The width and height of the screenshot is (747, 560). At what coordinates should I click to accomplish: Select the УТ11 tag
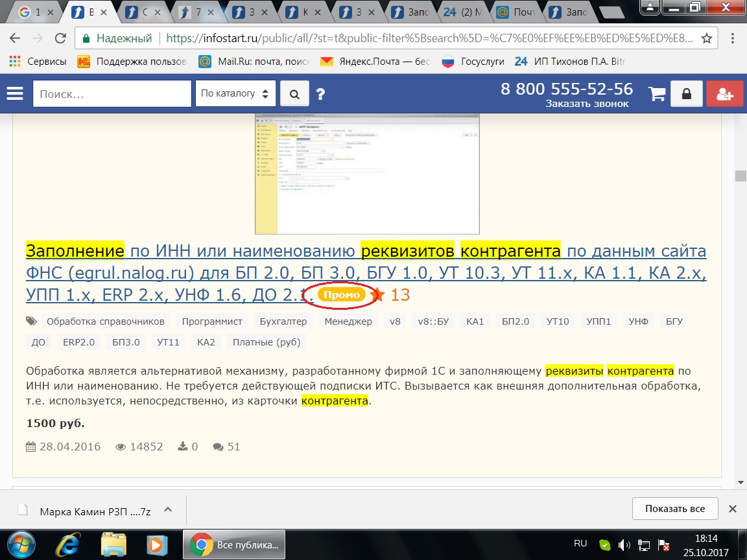tap(168, 342)
